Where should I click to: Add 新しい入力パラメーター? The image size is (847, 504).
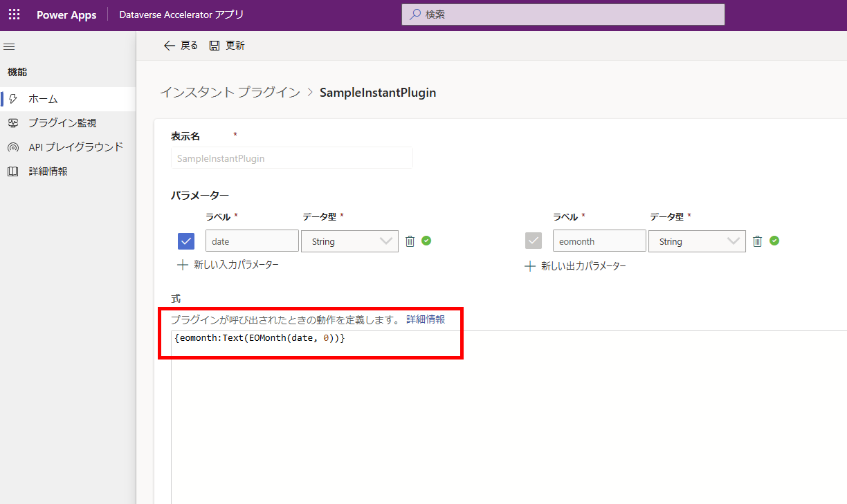[228, 265]
